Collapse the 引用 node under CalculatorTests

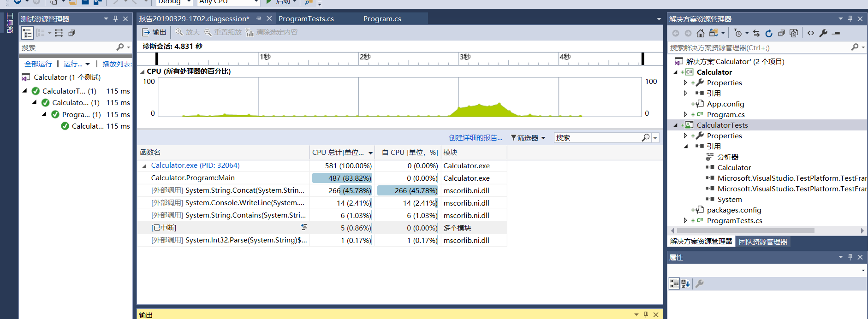685,146
